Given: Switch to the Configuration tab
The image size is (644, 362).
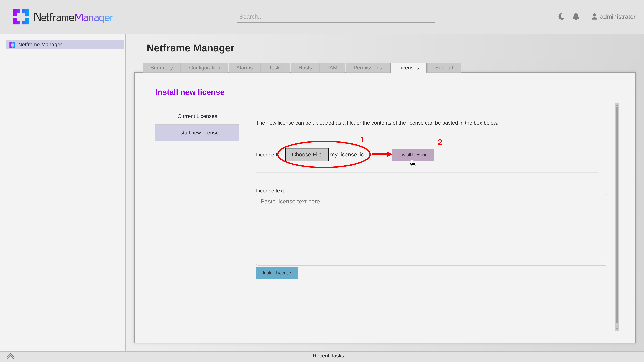Looking at the screenshot, I should click(204, 68).
